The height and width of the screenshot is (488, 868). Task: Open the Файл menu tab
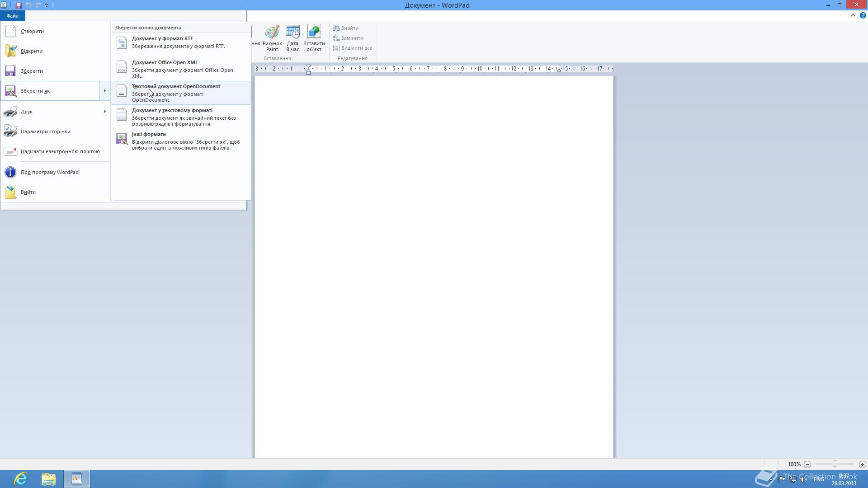13,16
